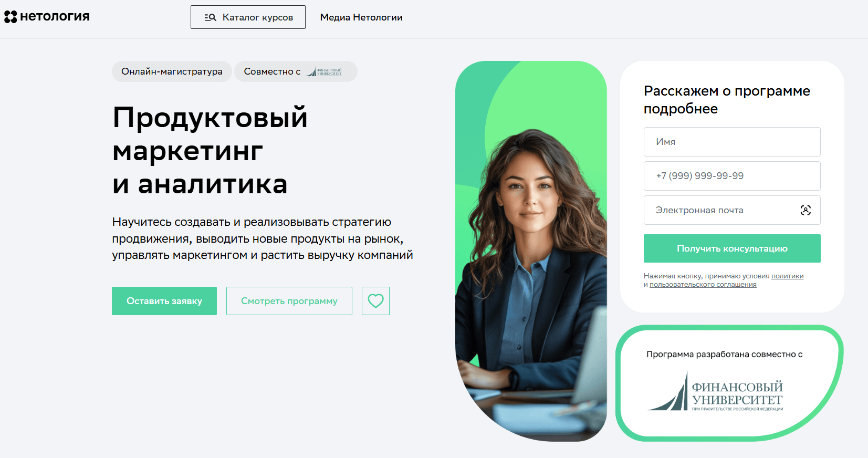Image resolution: width=868 pixels, height=458 pixels.
Task: Click the Нетология logo icon
Action: click(x=11, y=17)
